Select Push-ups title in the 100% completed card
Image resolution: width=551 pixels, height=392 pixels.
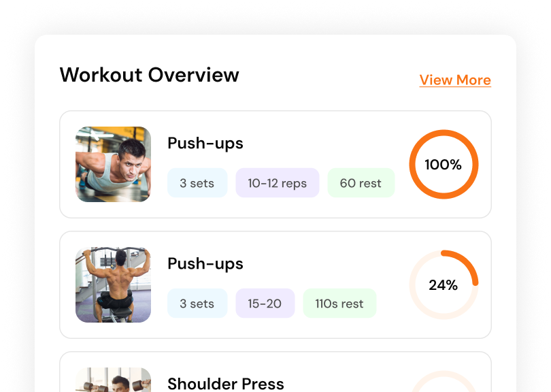[205, 144]
